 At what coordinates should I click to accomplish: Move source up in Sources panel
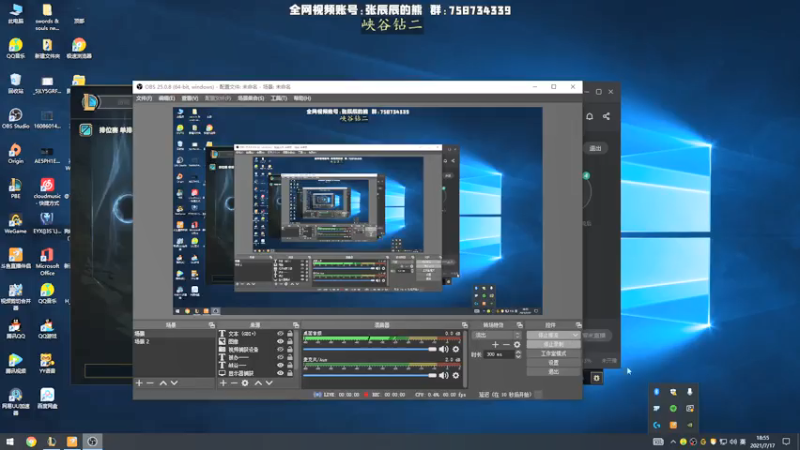[x=258, y=383]
